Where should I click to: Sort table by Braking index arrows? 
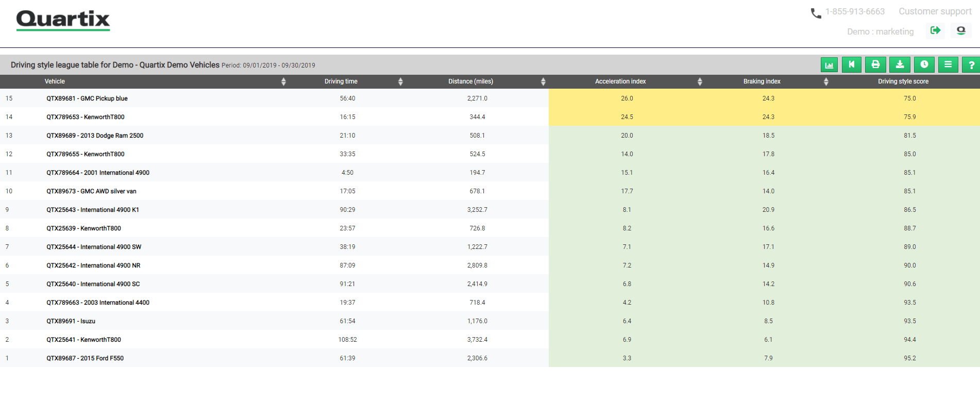tap(826, 81)
